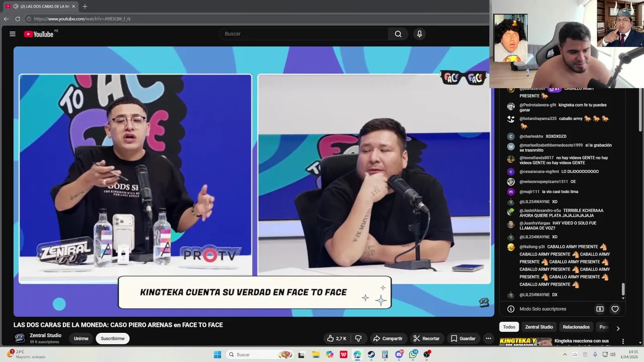
Task: Click the taskbar volume speaker icon
Action: (613, 354)
